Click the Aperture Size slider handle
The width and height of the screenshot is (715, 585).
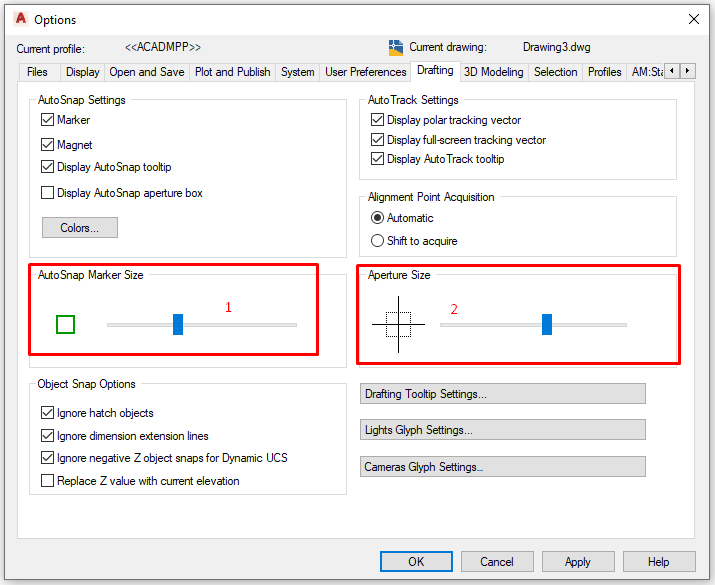pos(547,324)
